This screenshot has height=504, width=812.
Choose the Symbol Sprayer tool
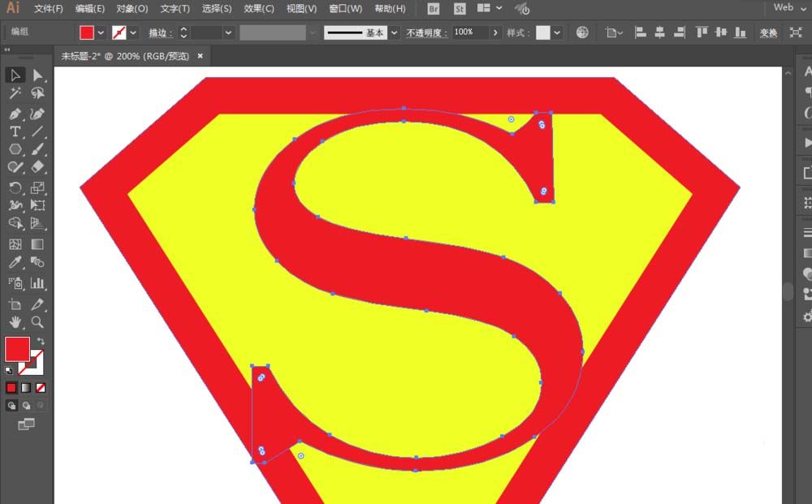tap(15, 282)
